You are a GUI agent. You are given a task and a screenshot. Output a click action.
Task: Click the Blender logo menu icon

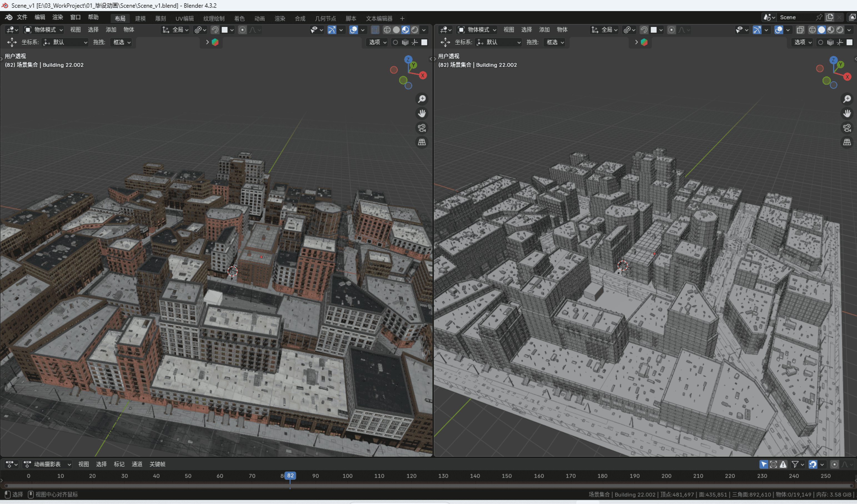tap(9, 17)
